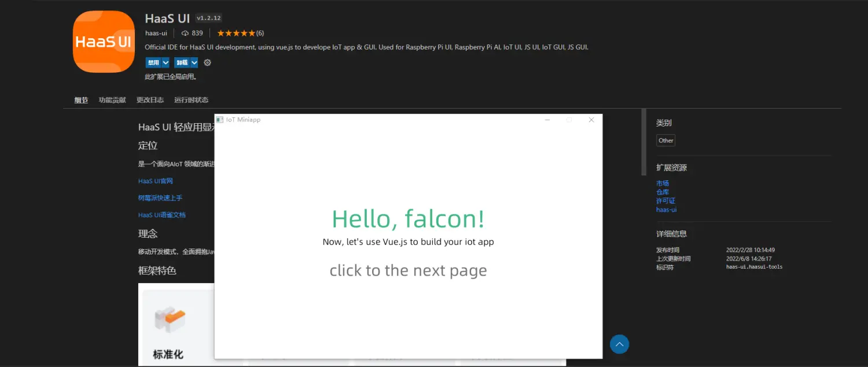Click the v1.2.12 version badge
Image resolution: width=868 pixels, height=367 pixels.
click(209, 18)
